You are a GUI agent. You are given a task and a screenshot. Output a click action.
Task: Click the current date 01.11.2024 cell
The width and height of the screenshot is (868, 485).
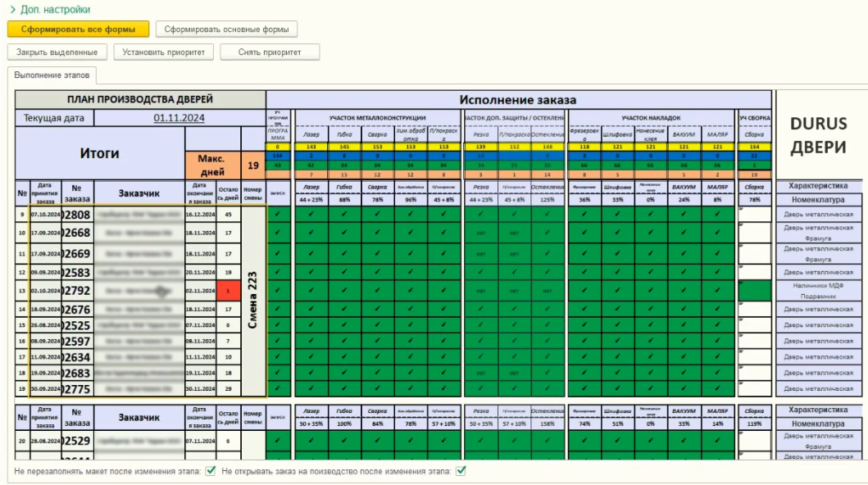pos(179,118)
